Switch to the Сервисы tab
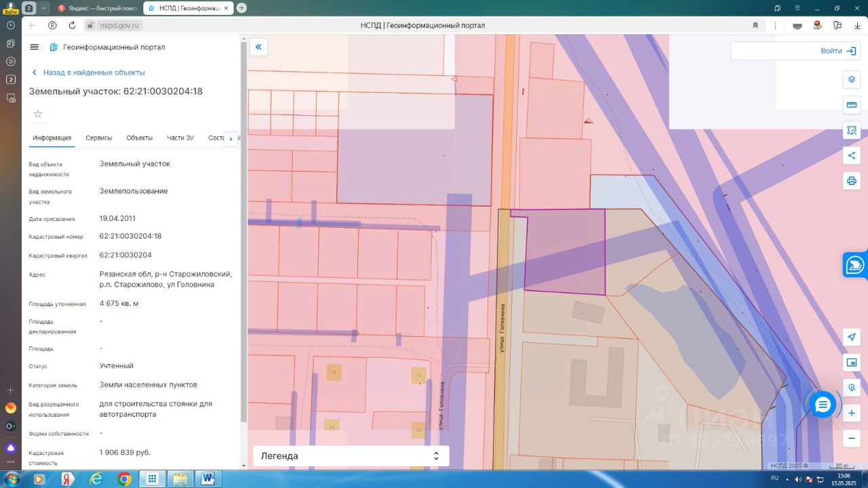 (99, 138)
